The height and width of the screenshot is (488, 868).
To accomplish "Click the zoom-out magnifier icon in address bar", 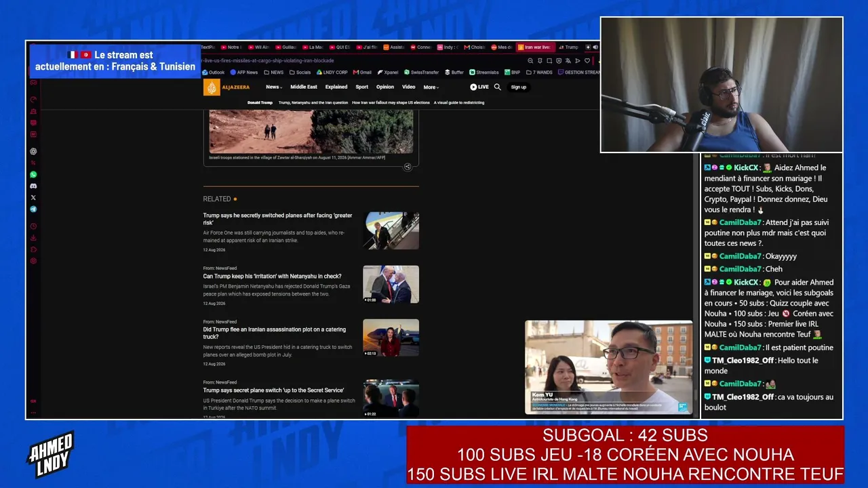I will click(530, 60).
